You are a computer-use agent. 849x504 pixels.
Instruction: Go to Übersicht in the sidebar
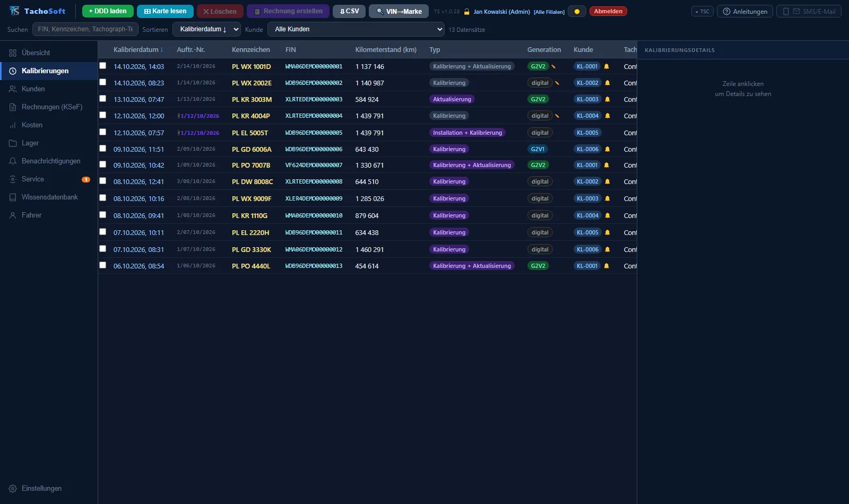(x=49, y=53)
